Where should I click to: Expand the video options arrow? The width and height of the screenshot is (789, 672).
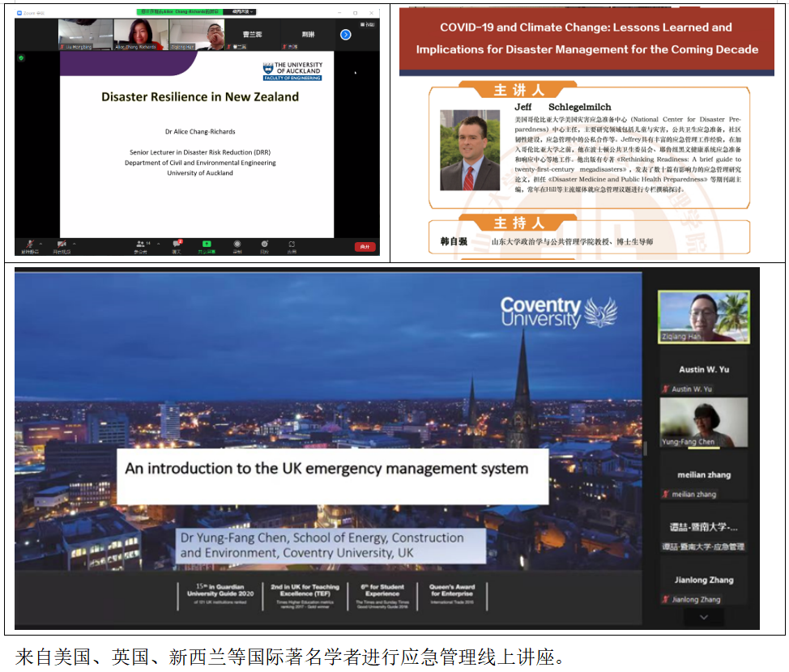click(x=75, y=244)
